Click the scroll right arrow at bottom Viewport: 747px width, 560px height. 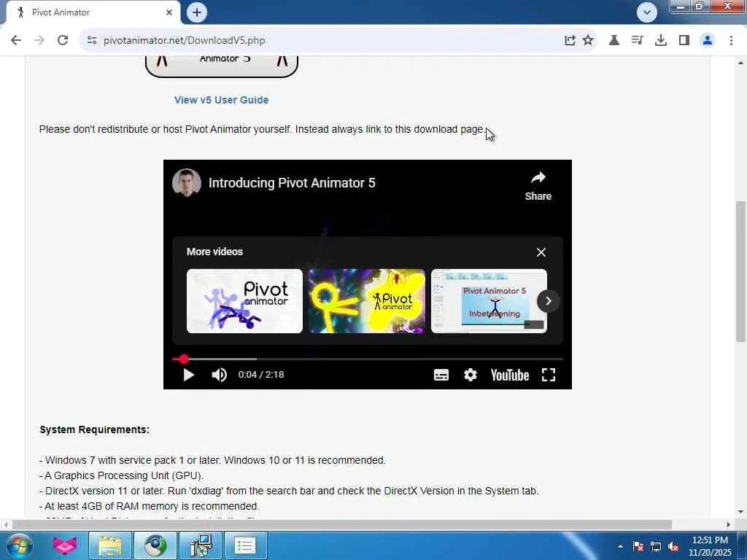coord(729,524)
